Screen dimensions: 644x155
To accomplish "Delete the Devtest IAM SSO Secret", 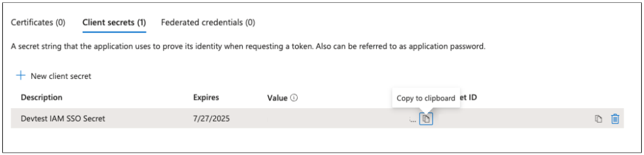I will pyautogui.click(x=615, y=119).
